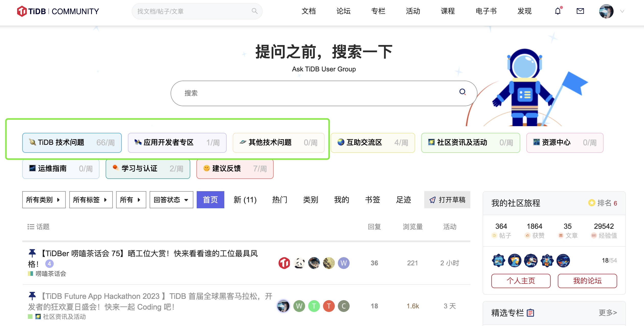This screenshot has width=644, height=326.
Task: Click the 个人主页 button
Action: [520, 281]
